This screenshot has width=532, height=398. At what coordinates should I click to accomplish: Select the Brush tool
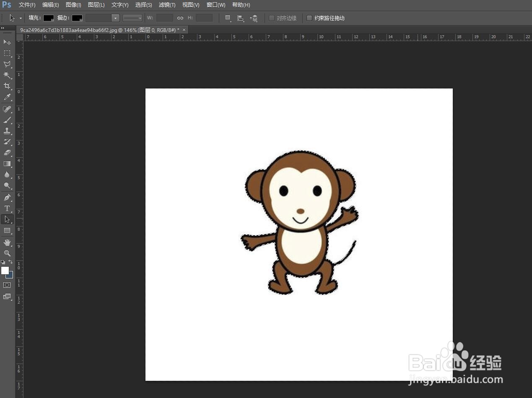point(7,120)
